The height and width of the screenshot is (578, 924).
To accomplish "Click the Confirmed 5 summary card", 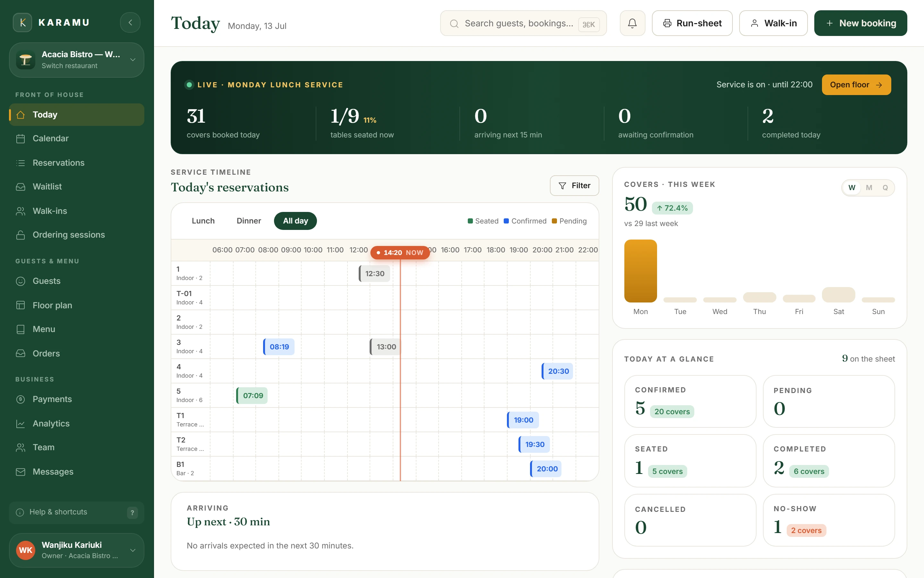I will (x=690, y=401).
